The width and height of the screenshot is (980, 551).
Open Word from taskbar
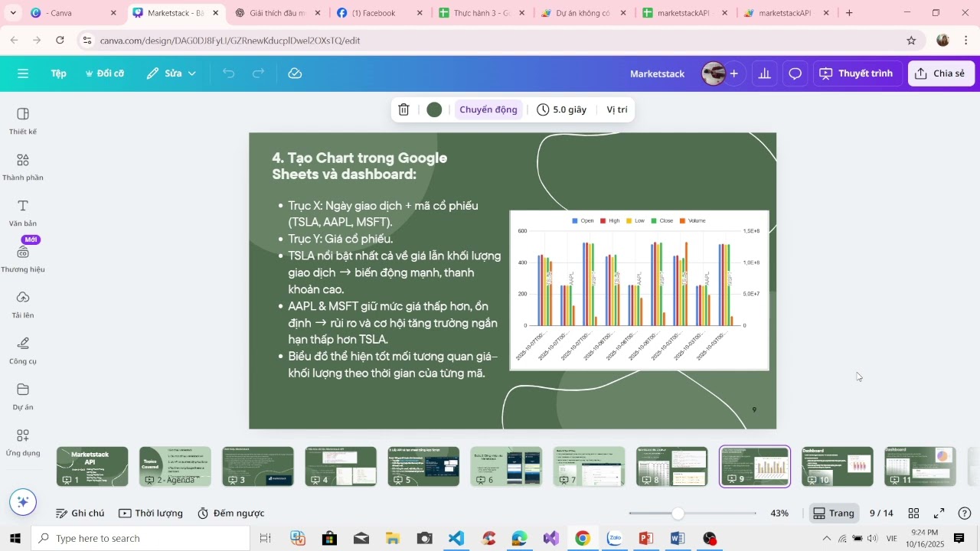[x=678, y=539]
